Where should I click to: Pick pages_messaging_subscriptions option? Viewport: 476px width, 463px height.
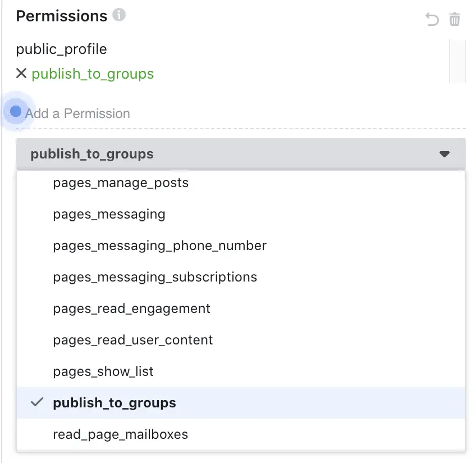tap(241, 278)
